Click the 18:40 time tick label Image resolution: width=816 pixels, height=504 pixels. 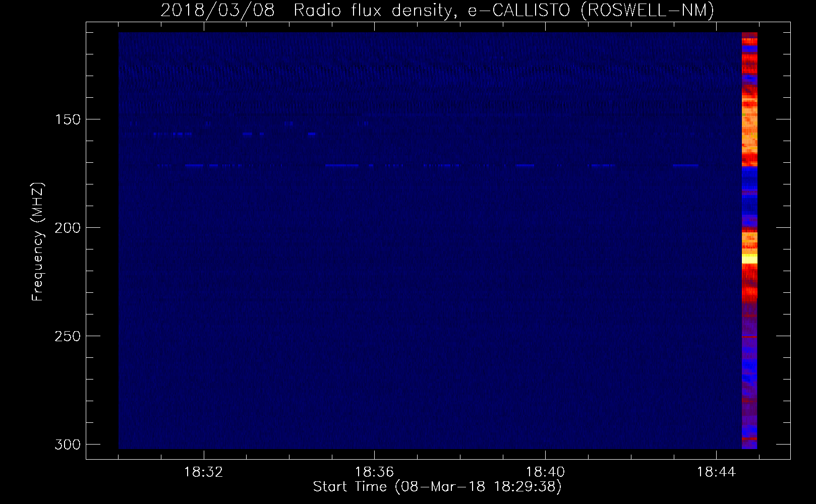[545, 472]
